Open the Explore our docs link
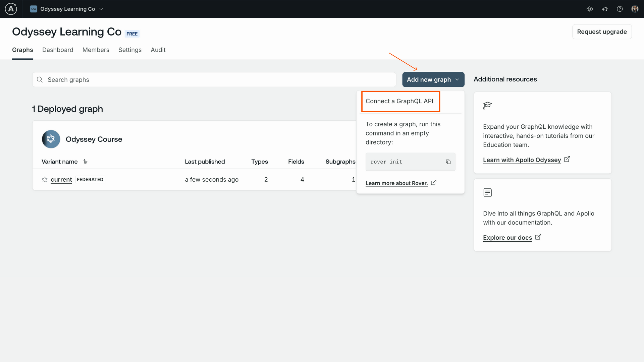 [507, 238]
